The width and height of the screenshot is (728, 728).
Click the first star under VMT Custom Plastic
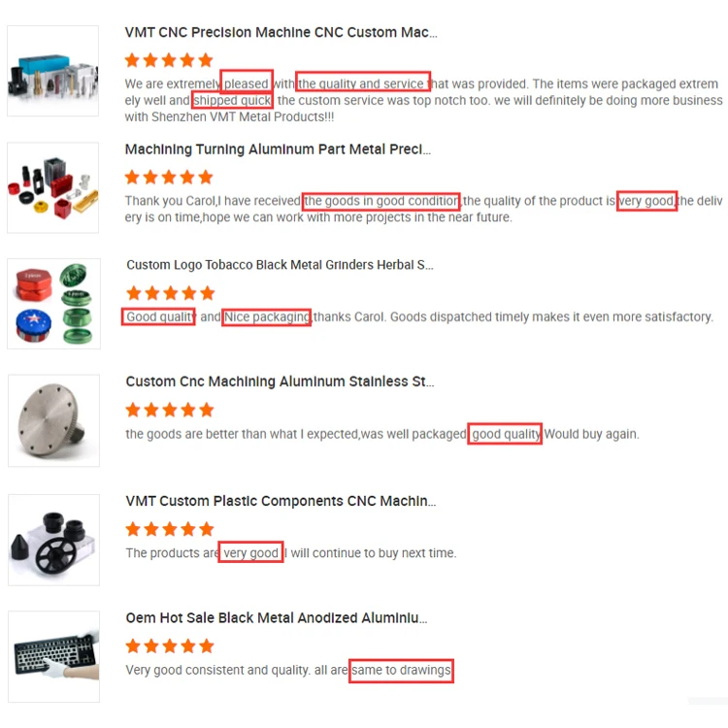click(x=133, y=529)
